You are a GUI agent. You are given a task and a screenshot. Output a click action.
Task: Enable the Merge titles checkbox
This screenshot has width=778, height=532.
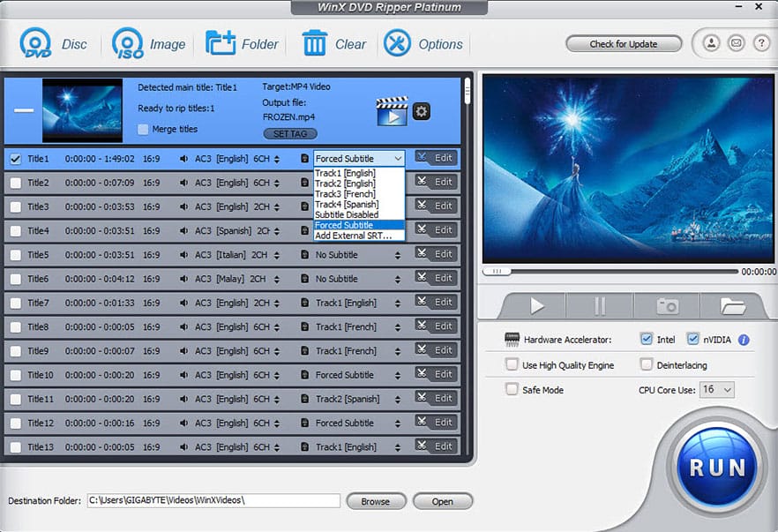[x=143, y=130]
